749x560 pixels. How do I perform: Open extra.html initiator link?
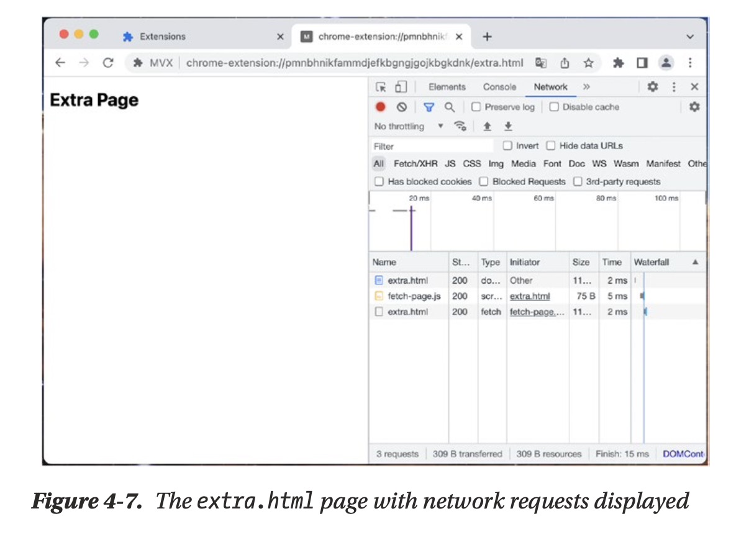pos(529,296)
